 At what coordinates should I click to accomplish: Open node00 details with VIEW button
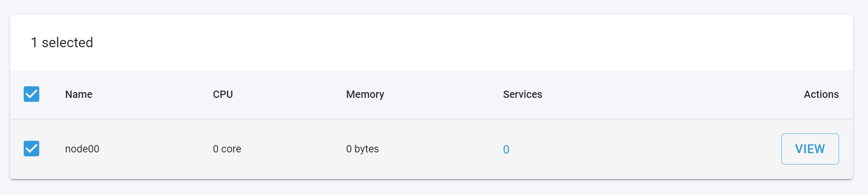(x=810, y=149)
